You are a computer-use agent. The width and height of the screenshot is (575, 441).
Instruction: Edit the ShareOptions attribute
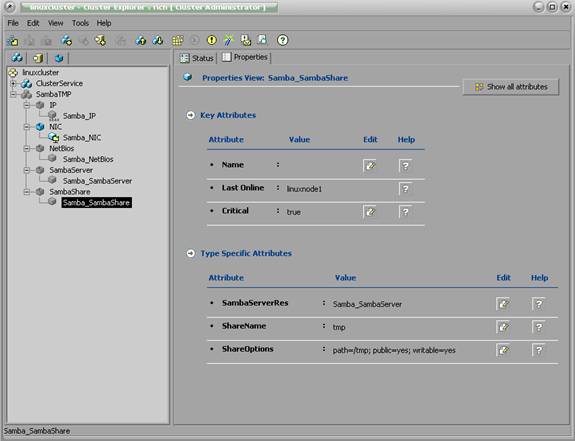pos(503,350)
